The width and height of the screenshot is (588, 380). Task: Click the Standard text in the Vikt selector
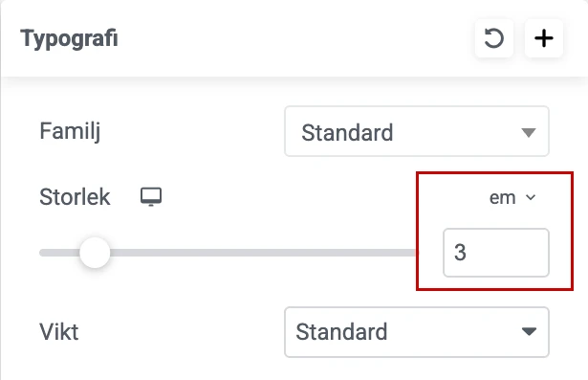click(341, 332)
